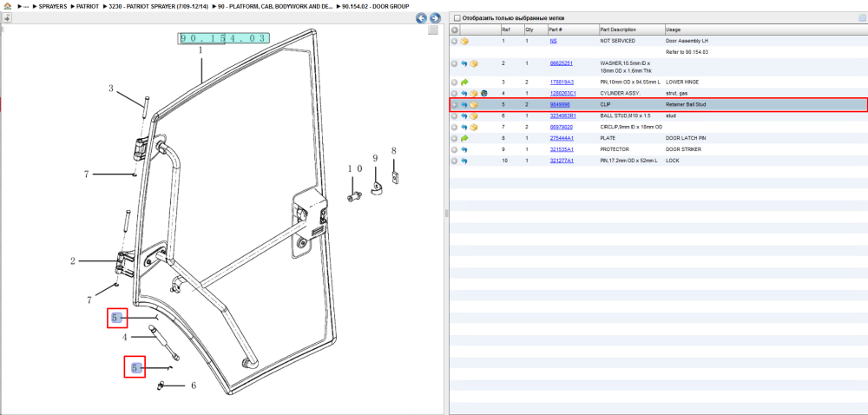Open part number link 275444A1
This screenshot has height=415, width=868.
[x=562, y=138]
